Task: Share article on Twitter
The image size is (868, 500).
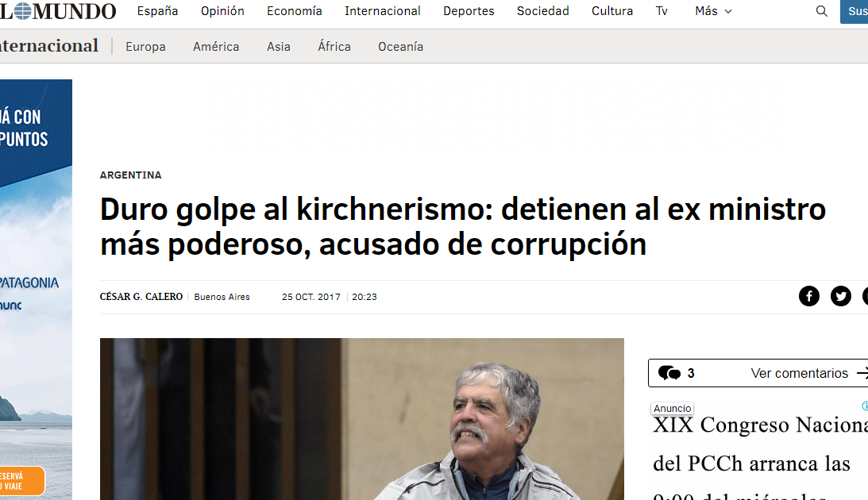Action: 840,297
